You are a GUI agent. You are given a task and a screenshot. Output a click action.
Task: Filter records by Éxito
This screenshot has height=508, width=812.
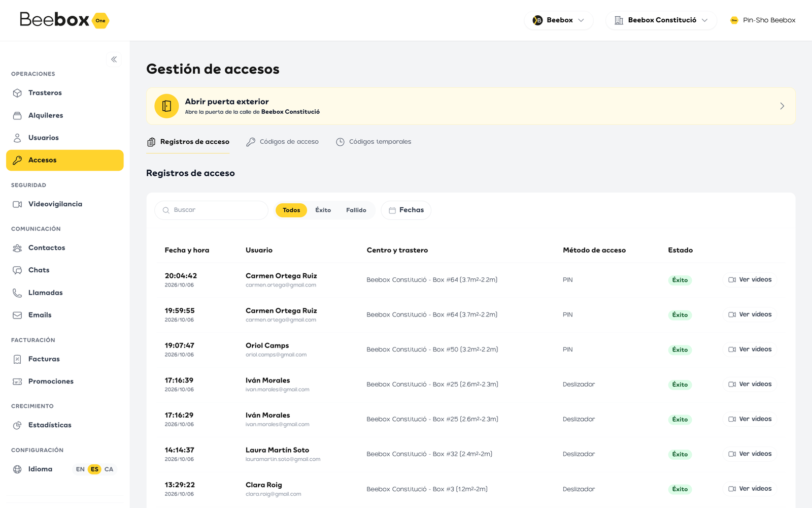click(323, 210)
